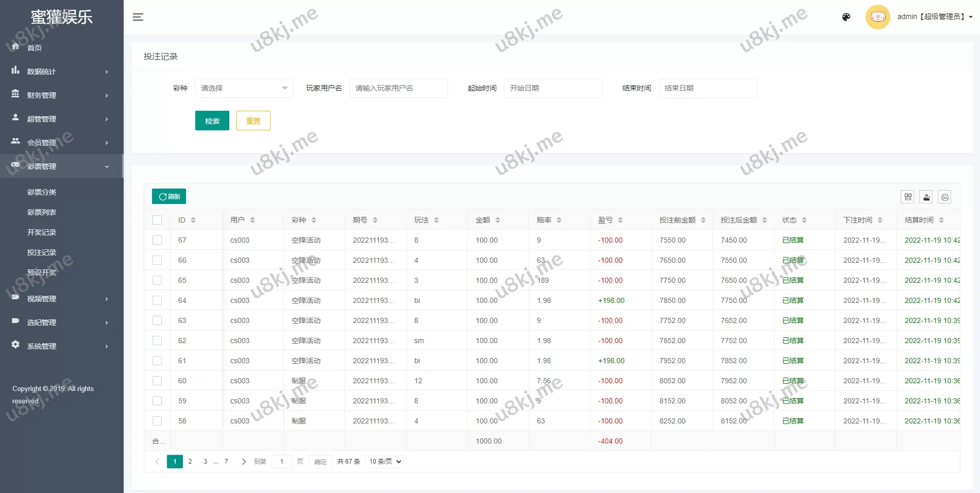Viewport: 980px width, 493px height.
Task: Open 开奖记录 in the sidebar submenu
Action: click(x=42, y=232)
